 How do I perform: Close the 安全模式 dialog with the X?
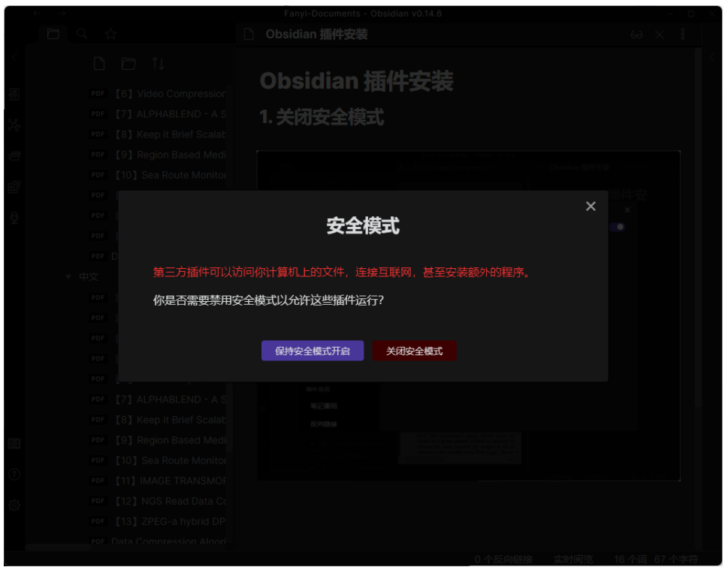[590, 206]
